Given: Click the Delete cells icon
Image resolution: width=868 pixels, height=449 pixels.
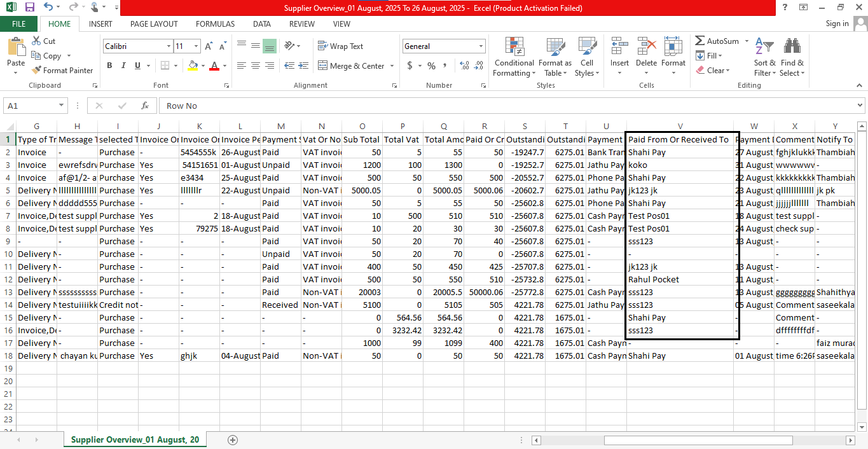Looking at the screenshot, I should [x=646, y=46].
